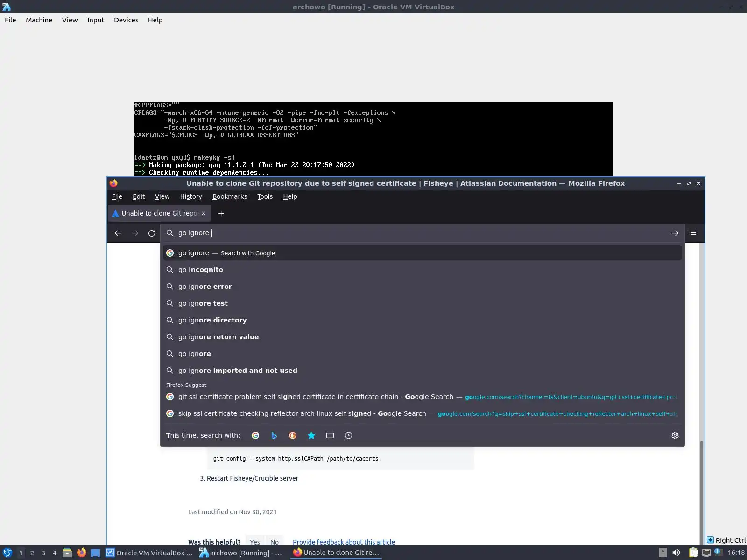The image size is (747, 560).
Task: Close the 'Unable to clone Git repo' tab
Action: click(x=204, y=213)
